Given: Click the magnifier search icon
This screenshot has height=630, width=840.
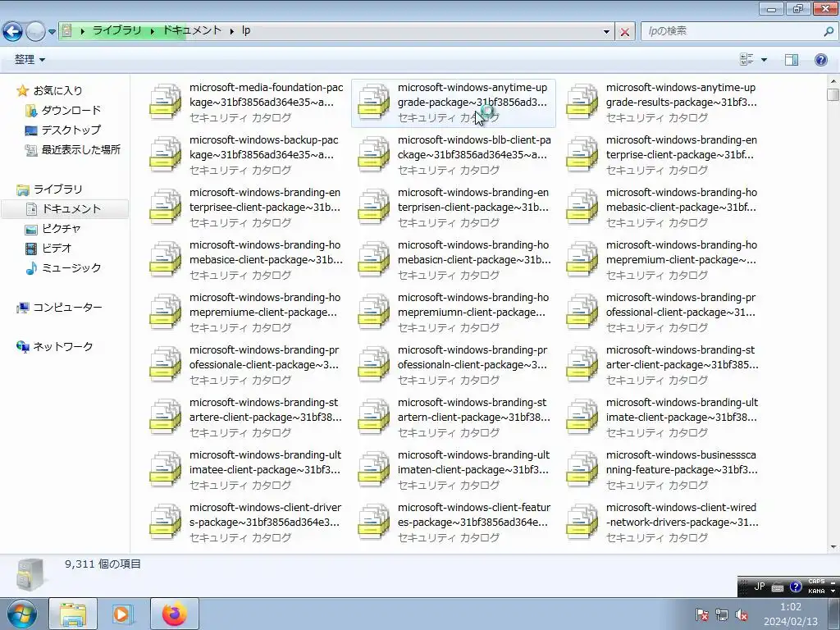Looking at the screenshot, I should pos(829,31).
